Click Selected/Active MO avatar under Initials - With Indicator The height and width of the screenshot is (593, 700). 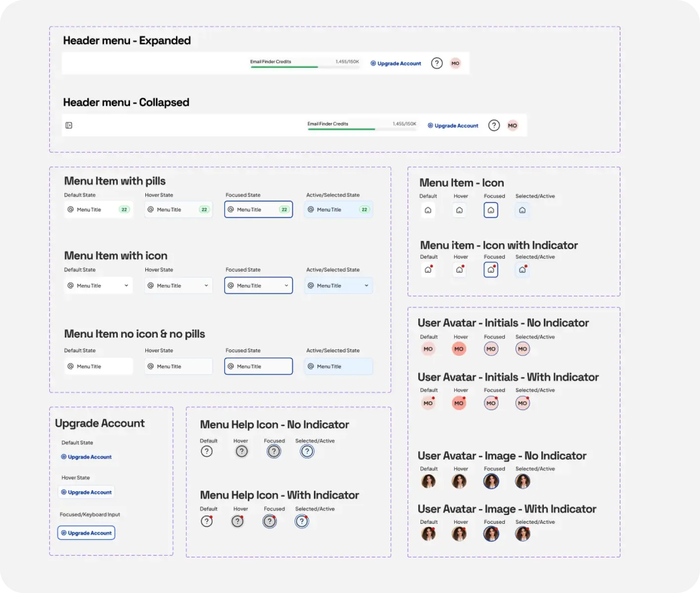click(x=523, y=403)
